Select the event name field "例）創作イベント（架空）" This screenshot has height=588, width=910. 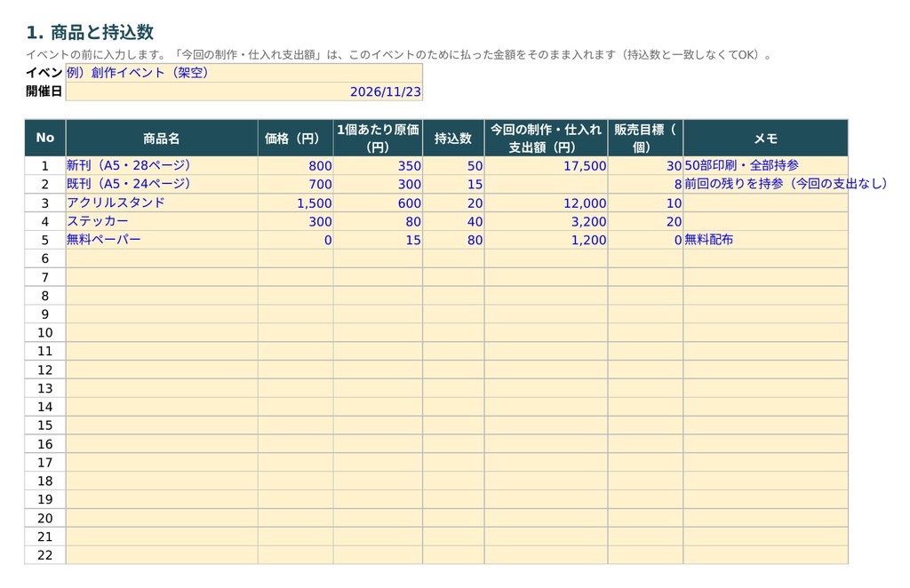pyautogui.click(x=243, y=73)
